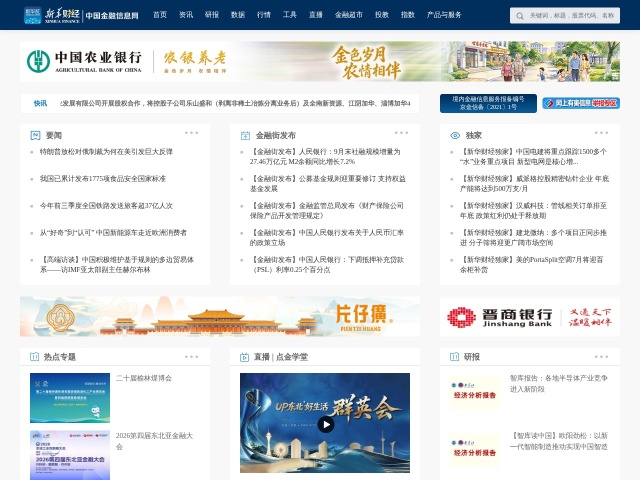Open article 威派格控股精密钻针企业

[534, 183]
